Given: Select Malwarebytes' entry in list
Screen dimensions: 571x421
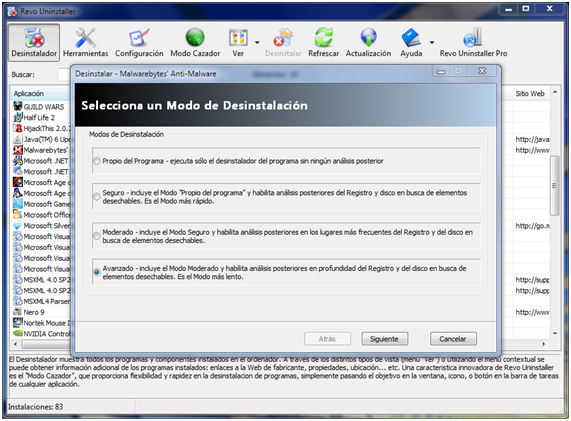Looking at the screenshot, I should [41, 150].
